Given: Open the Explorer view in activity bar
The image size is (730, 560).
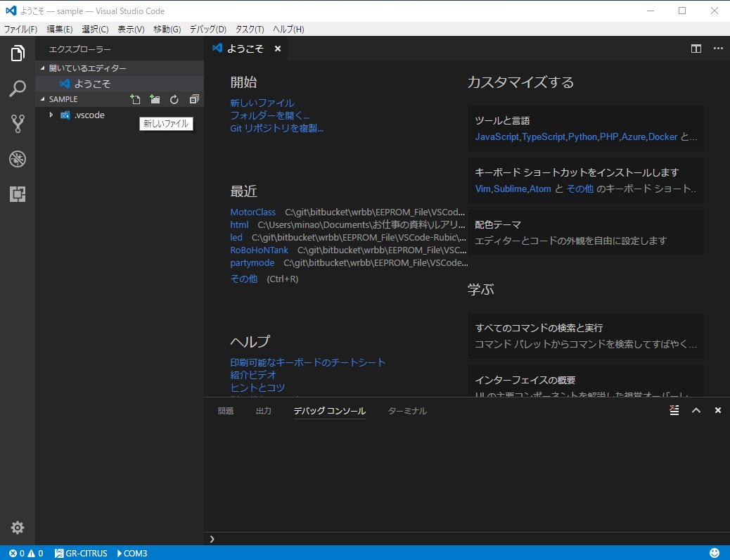Looking at the screenshot, I should point(17,53).
